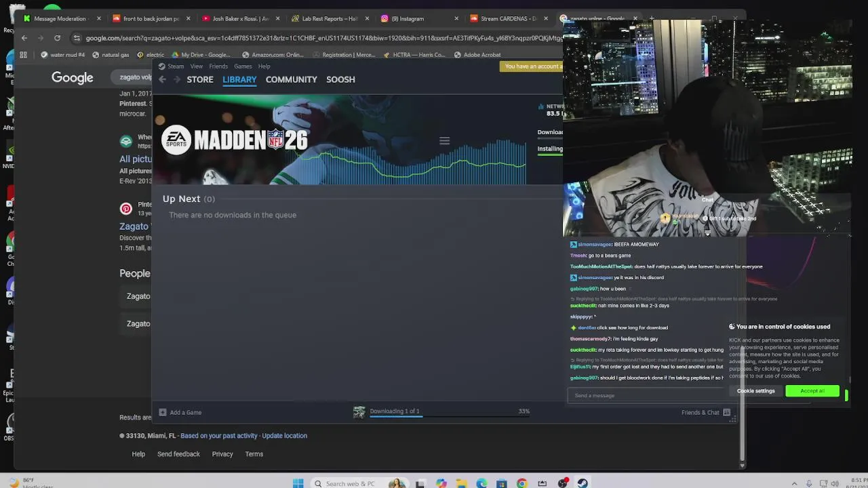Screen dimensions: 868x488
Task: Switch to the Lab Rest Reports tab
Action: (x=330, y=18)
